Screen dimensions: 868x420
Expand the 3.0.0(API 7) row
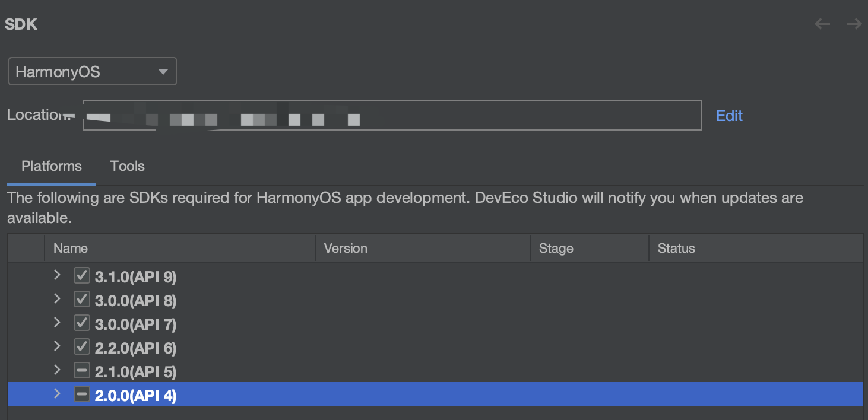tap(57, 323)
